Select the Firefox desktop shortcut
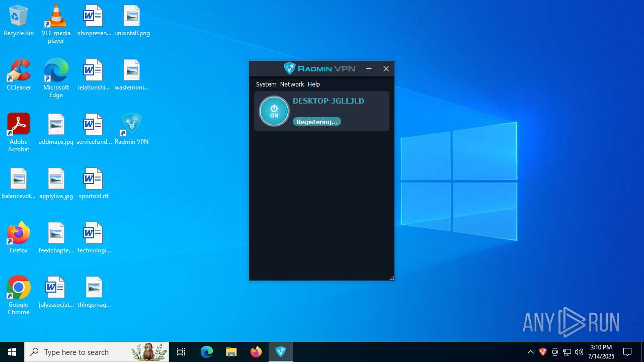The width and height of the screenshot is (644, 362). coord(19,238)
